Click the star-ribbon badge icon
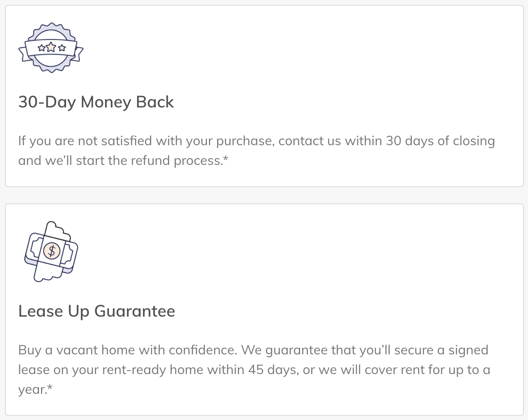The image size is (528, 420). pyautogui.click(x=51, y=48)
